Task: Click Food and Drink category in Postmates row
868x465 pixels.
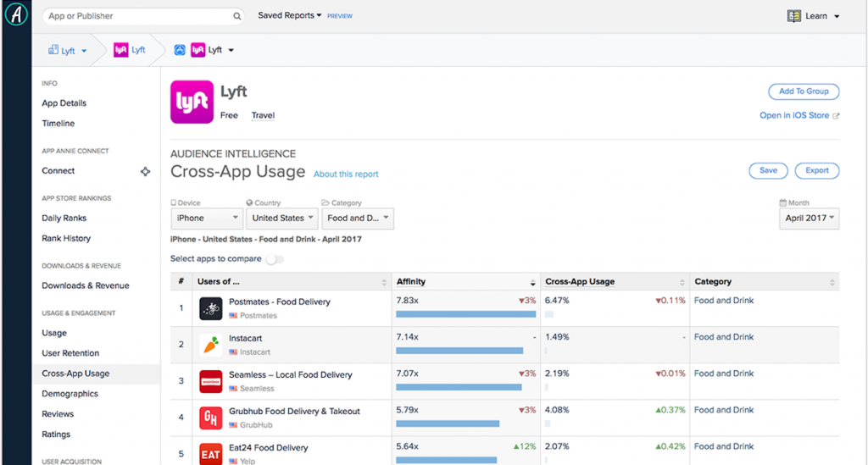Action: click(x=724, y=301)
